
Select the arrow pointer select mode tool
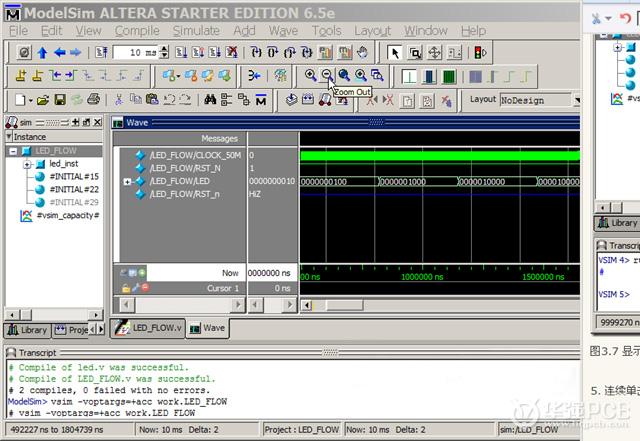[394, 52]
